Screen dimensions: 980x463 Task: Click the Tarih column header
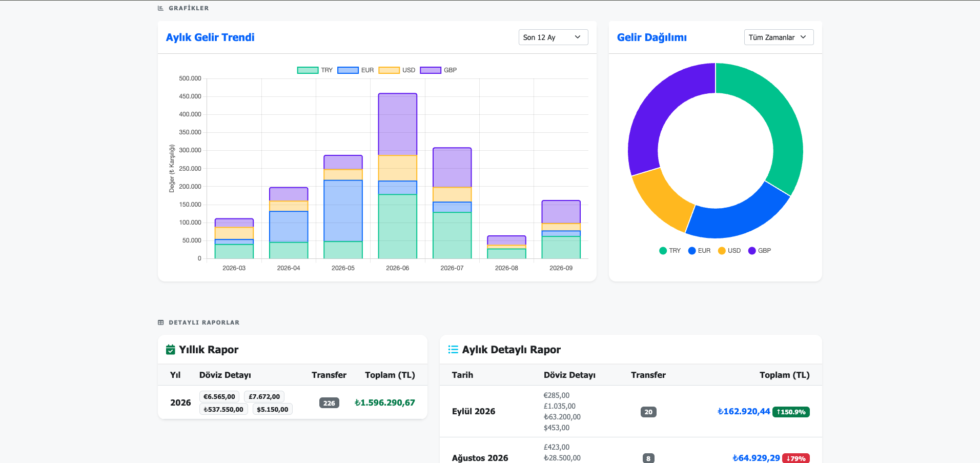click(462, 375)
